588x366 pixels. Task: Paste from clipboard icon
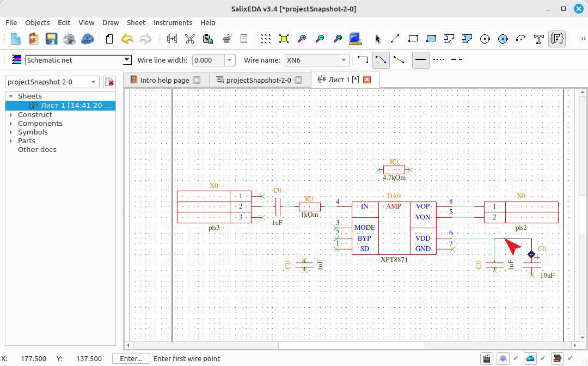208,39
